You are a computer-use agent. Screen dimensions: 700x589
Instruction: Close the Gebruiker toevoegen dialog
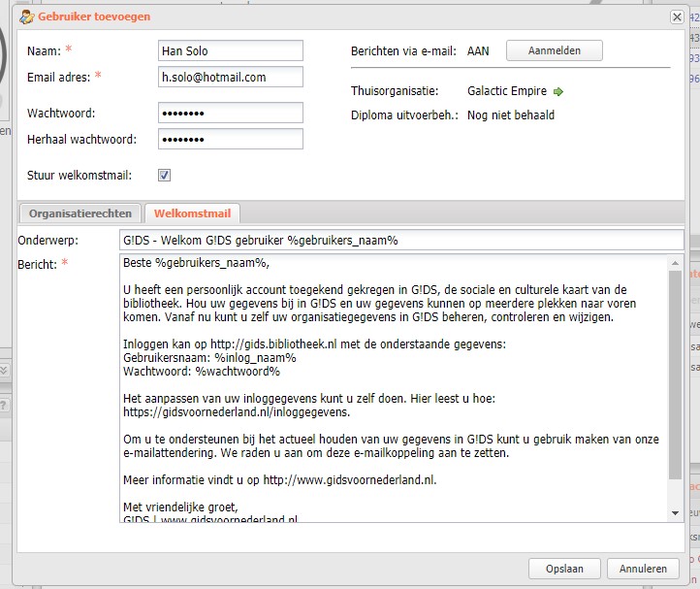click(x=677, y=17)
